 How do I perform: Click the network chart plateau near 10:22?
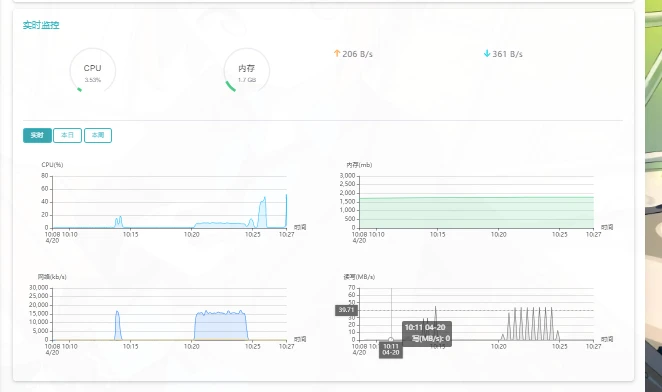[221, 325]
